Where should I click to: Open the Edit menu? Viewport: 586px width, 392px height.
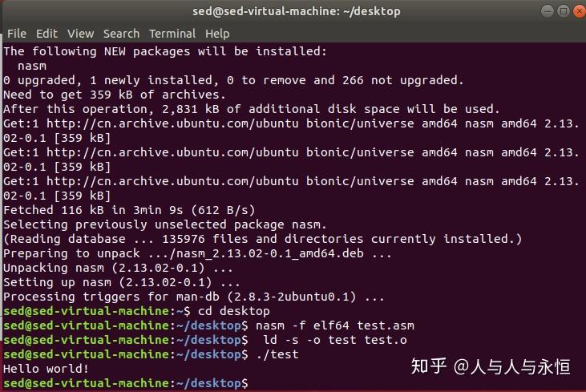coord(46,34)
